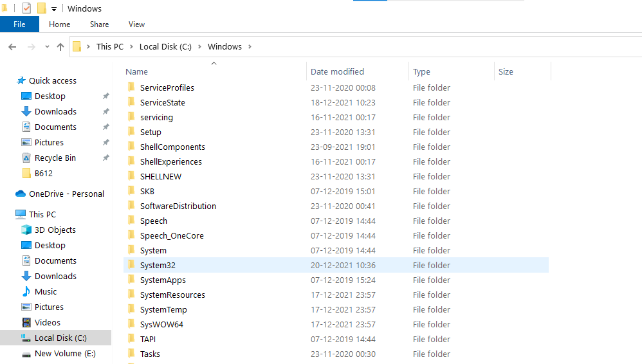
Task: Click the Setup folder icon
Action: coord(131,131)
